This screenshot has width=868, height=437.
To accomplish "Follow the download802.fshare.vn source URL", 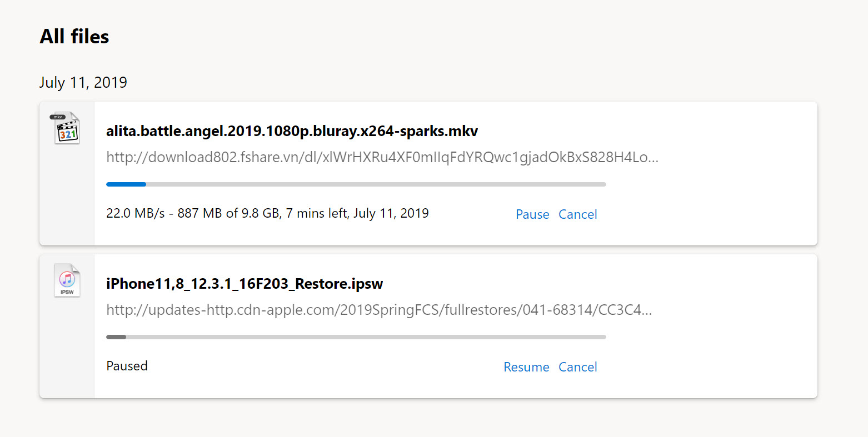I will coord(382,157).
